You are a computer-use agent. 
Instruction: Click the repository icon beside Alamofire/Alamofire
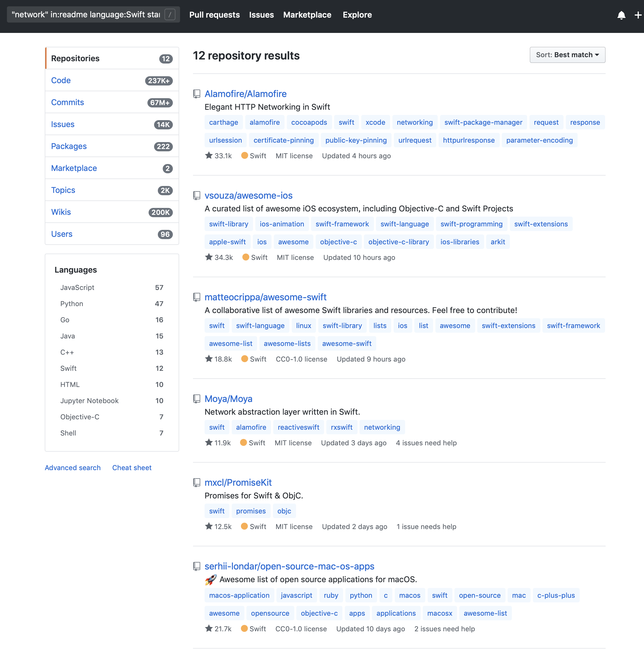pos(196,94)
